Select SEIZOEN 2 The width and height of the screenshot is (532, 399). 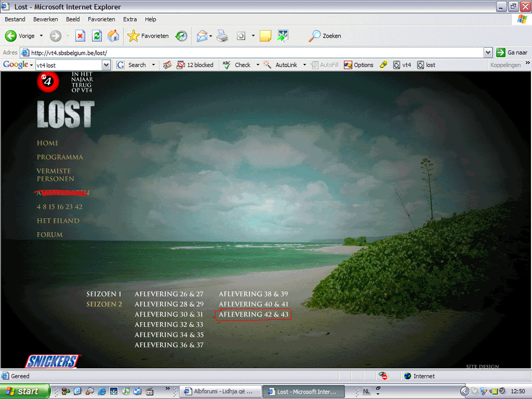(x=104, y=304)
